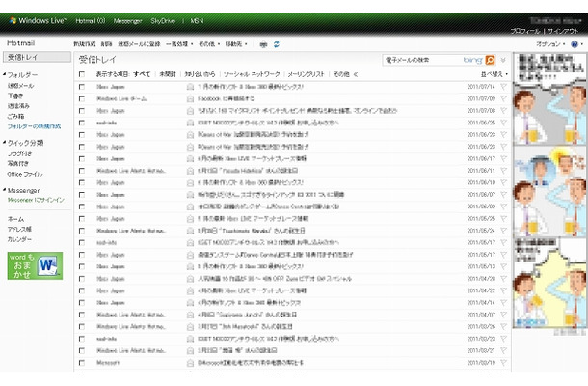Select the 知り合いから filter

[200, 74]
